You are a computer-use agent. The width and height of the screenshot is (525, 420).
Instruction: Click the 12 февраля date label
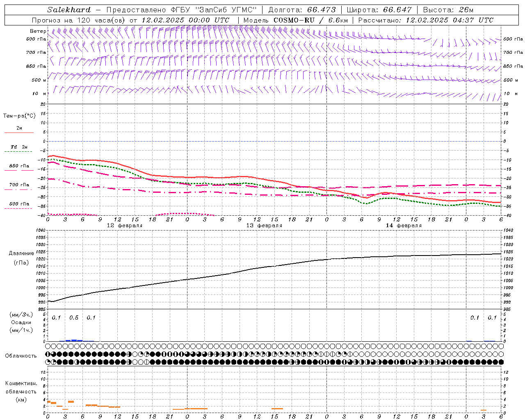pos(124,226)
